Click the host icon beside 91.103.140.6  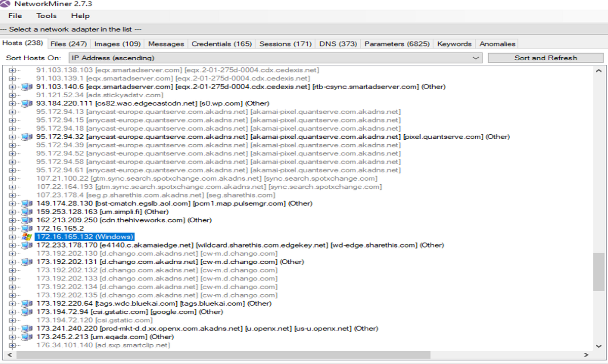[x=27, y=87]
